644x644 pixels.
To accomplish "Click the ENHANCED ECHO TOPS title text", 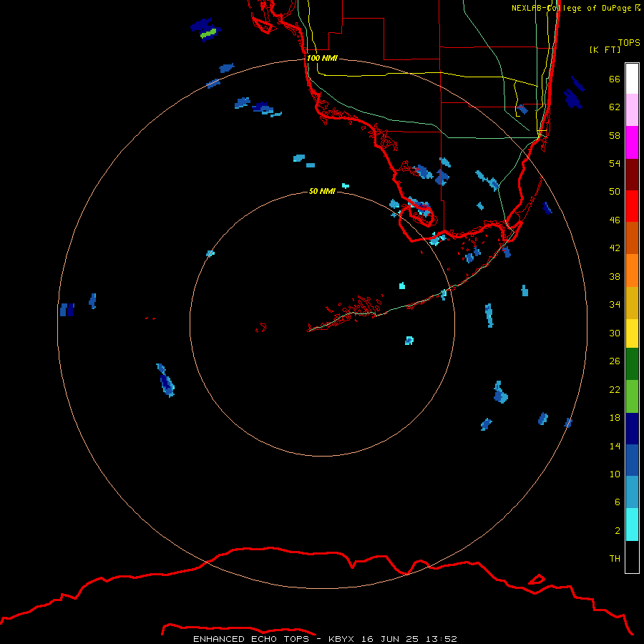I will coord(251,639).
